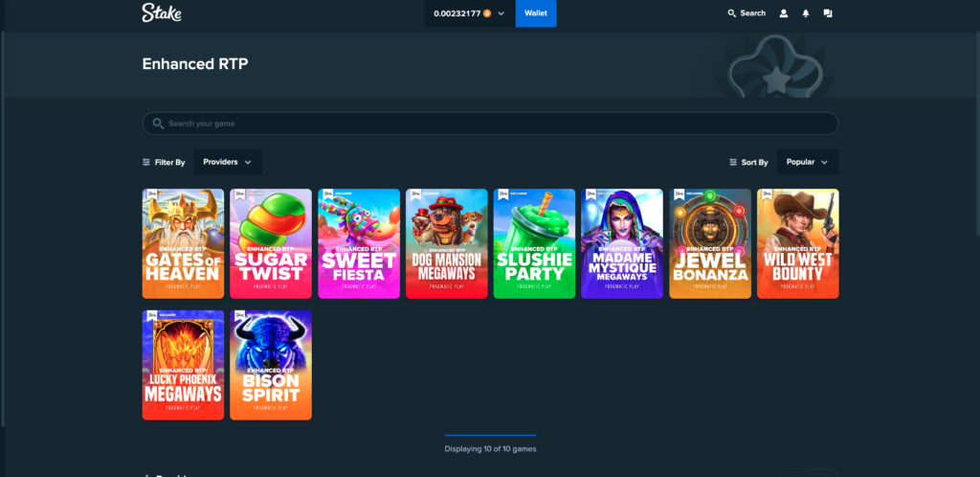
Task: Launch the Slushie Party game
Action: pos(534,244)
